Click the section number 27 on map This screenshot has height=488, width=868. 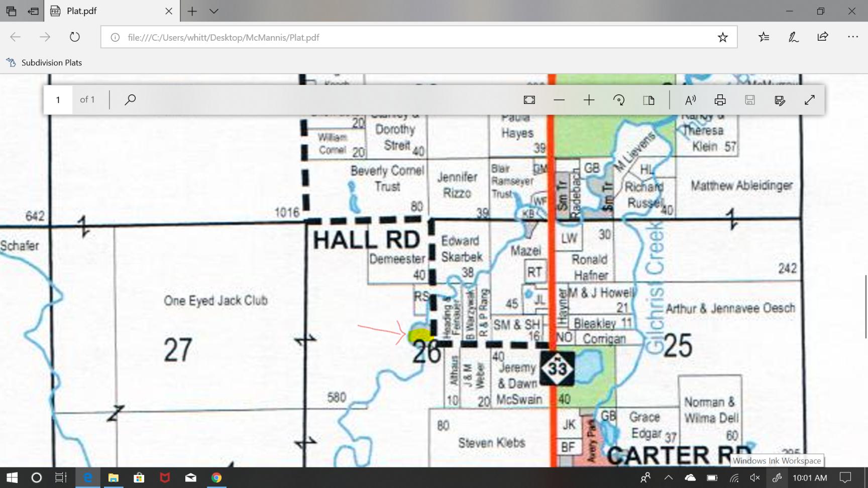click(178, 350)
